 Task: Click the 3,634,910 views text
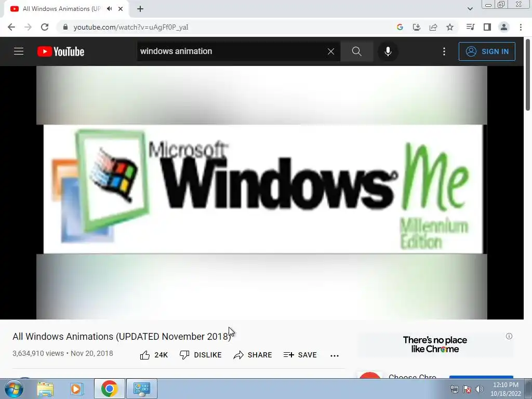point(38,353)
